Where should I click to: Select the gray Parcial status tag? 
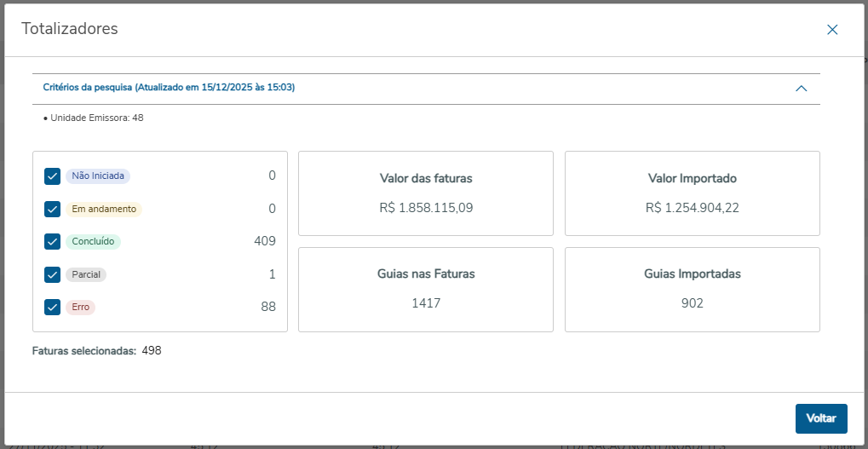[x=86, y=274]
